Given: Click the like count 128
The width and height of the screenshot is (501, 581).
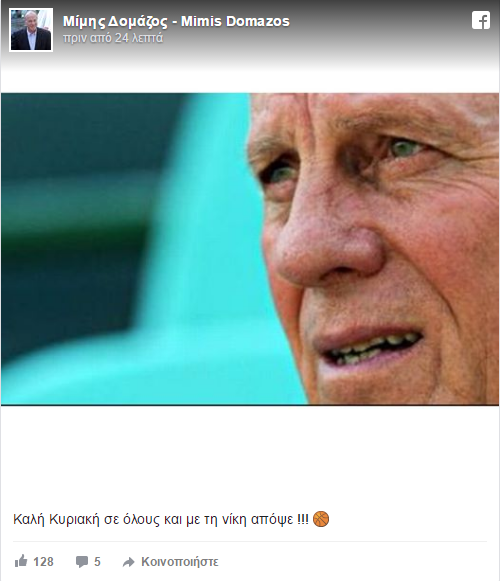Looking at the screenshot, I should pos(43,562).
